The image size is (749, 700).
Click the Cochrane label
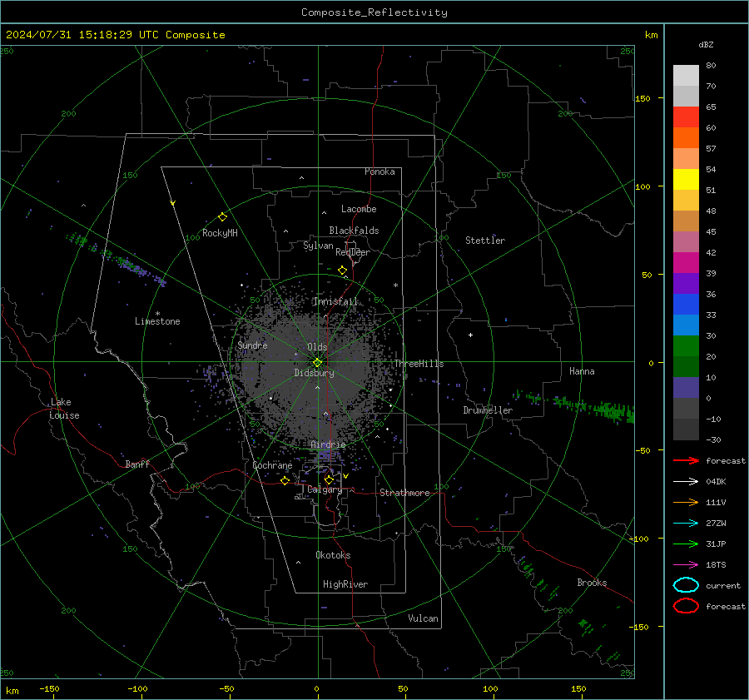pyautogui.click(x=272, y=465)
